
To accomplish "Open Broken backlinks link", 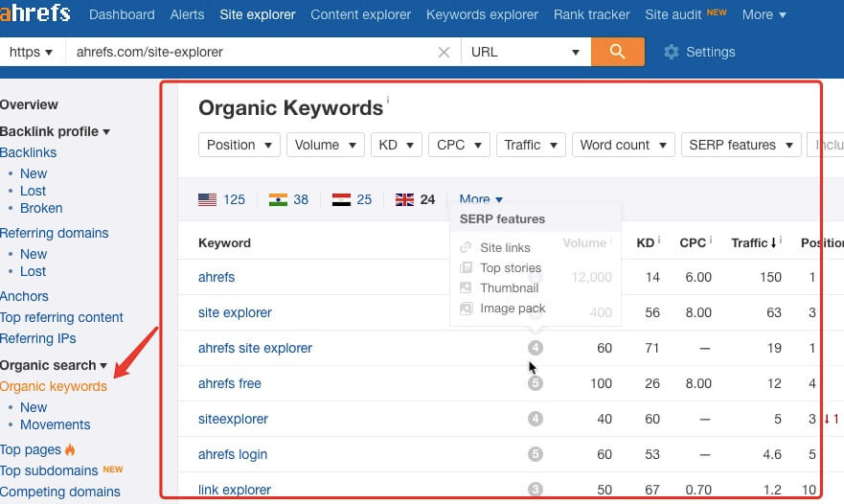I will 41,208.
